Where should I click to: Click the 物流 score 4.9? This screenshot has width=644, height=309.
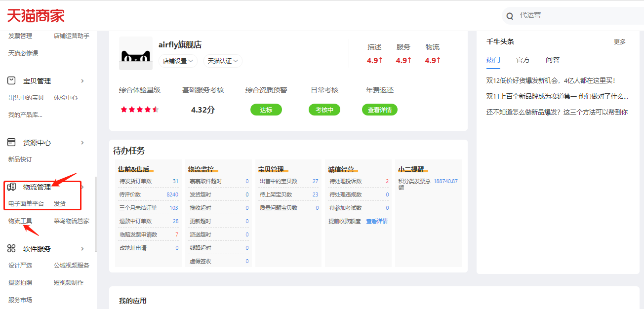point(433,60)
